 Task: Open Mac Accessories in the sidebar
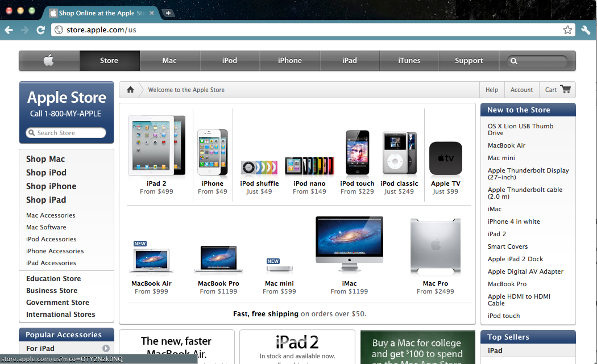[51, 215]
